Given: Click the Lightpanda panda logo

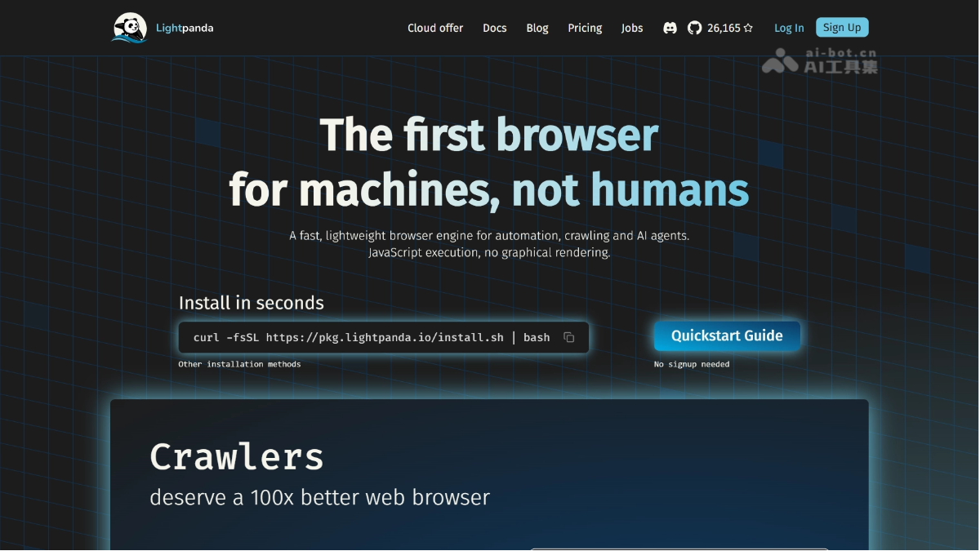Looking at the screenshot, I should [x=129, y=28].
